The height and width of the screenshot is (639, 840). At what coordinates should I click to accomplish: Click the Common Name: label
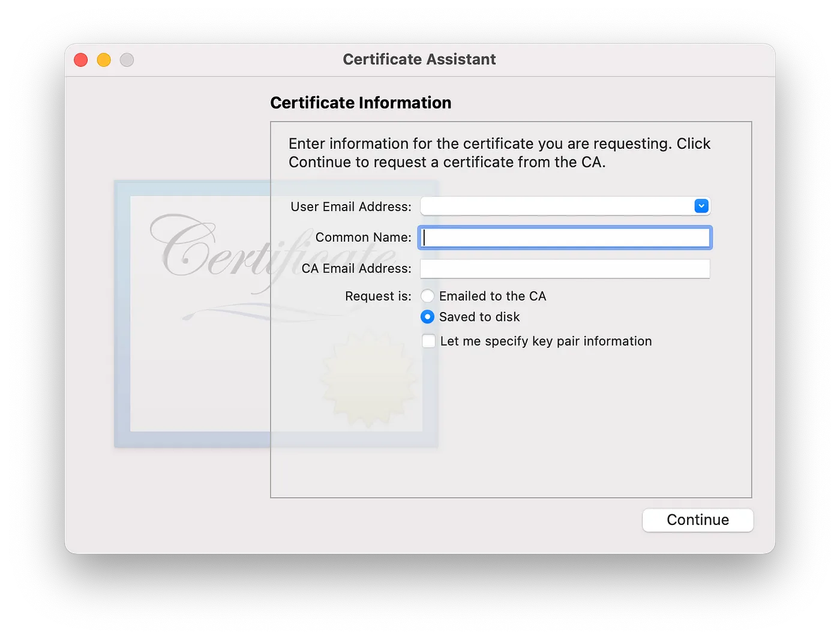click(x=364, y=238)
